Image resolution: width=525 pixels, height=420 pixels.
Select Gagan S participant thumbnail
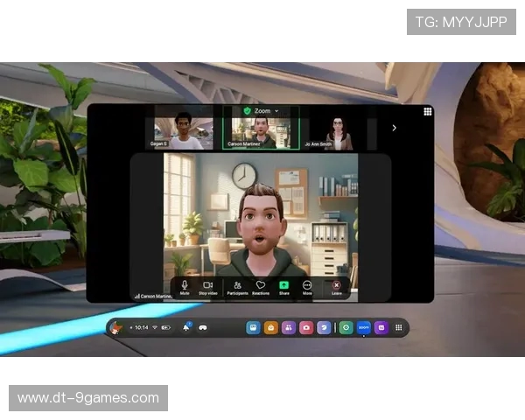[x=185, y=130]
